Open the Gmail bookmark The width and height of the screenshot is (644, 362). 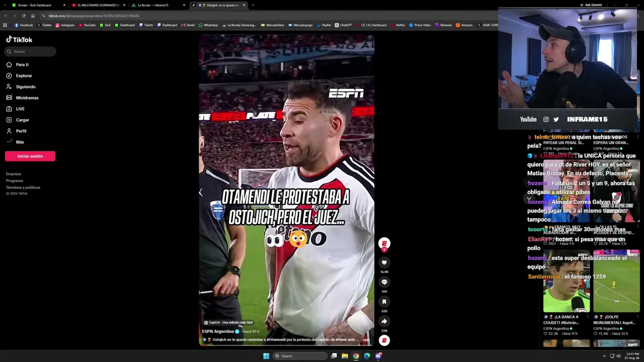point(188,25)
